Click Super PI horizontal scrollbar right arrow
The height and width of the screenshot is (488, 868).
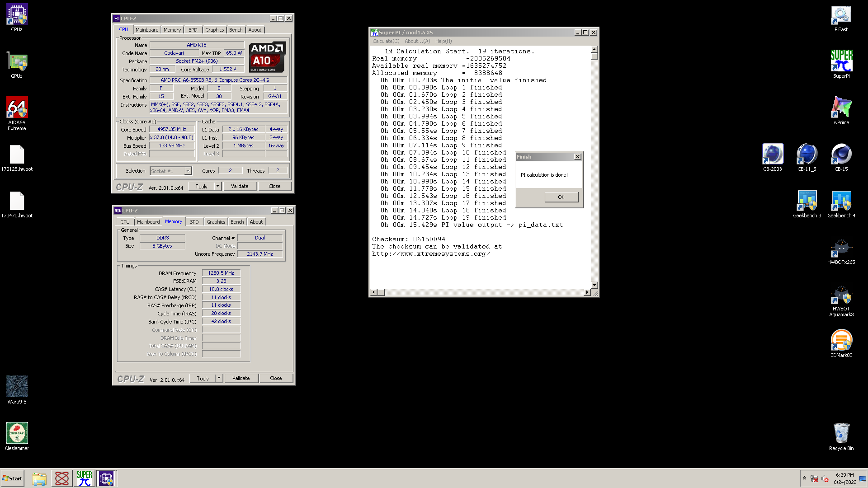click(587, 292)
